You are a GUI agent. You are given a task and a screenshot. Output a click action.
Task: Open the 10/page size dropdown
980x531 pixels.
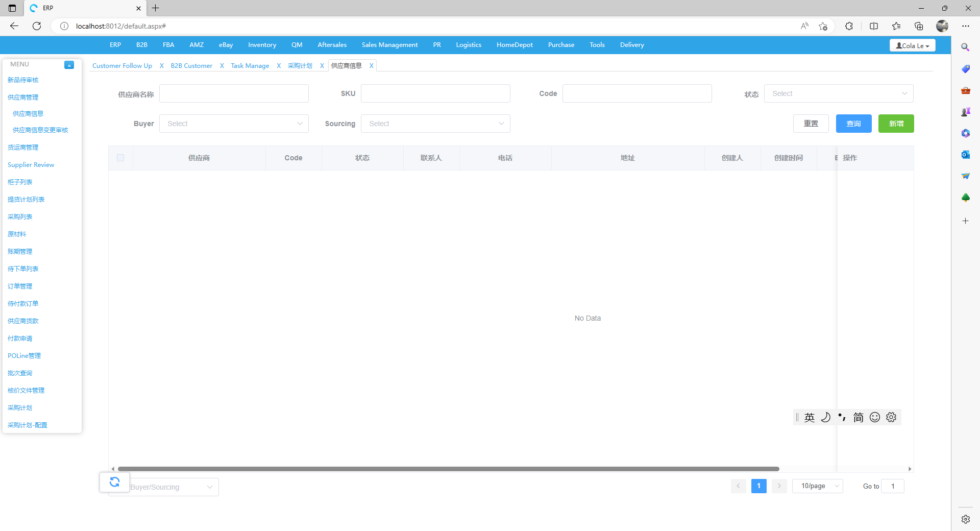tap(818, 486)
